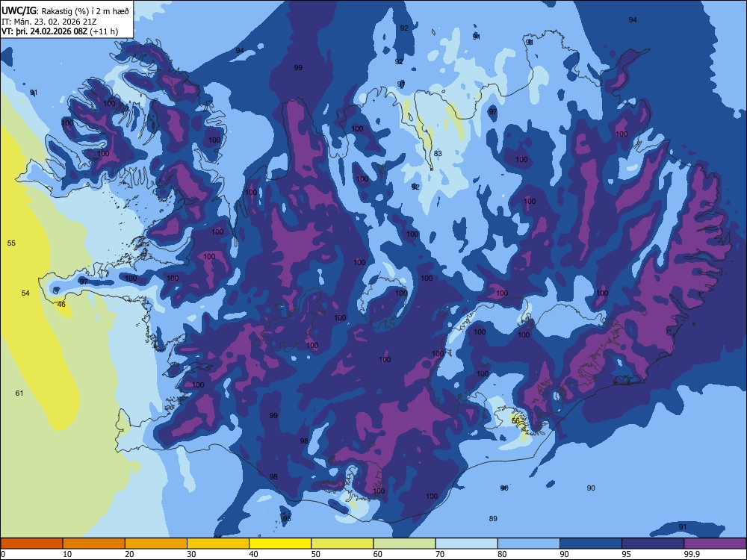Click the humidity value 95 near the southern islands
The width and height of the screenshot is (747, 560).
pyautogui.click(x=287, y=519)
